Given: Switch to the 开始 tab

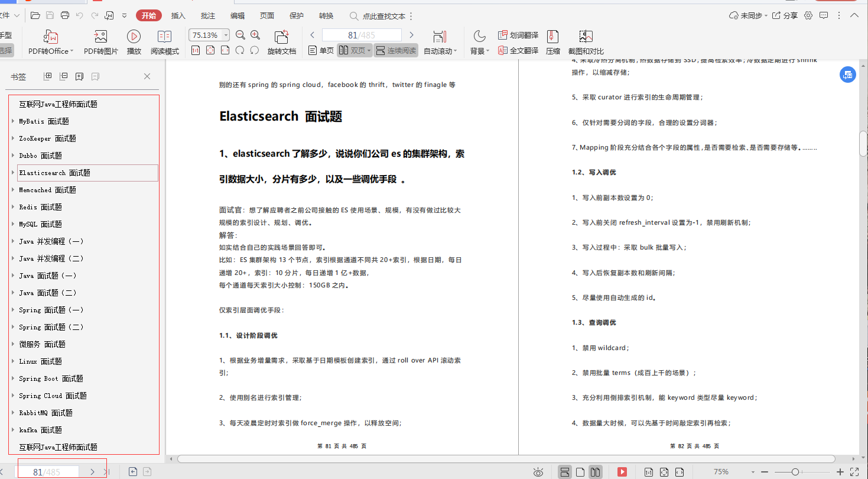Looking at the screenshot, I should click(148, 15).
